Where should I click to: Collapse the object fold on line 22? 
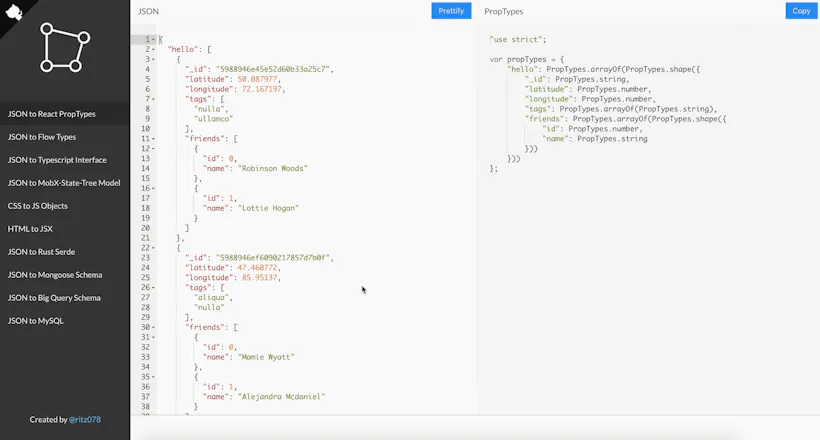[x=153, y=248]
